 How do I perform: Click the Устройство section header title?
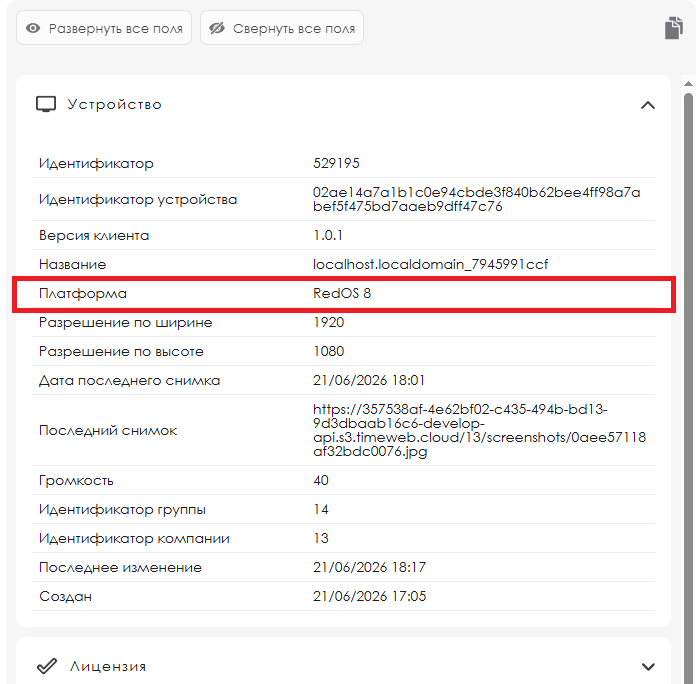(115, 104)
